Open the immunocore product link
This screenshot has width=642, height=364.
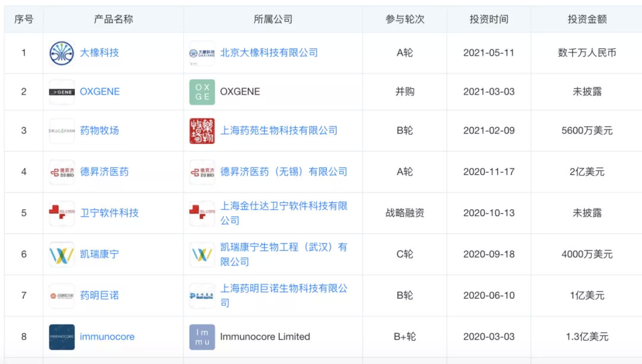(107, 337)
